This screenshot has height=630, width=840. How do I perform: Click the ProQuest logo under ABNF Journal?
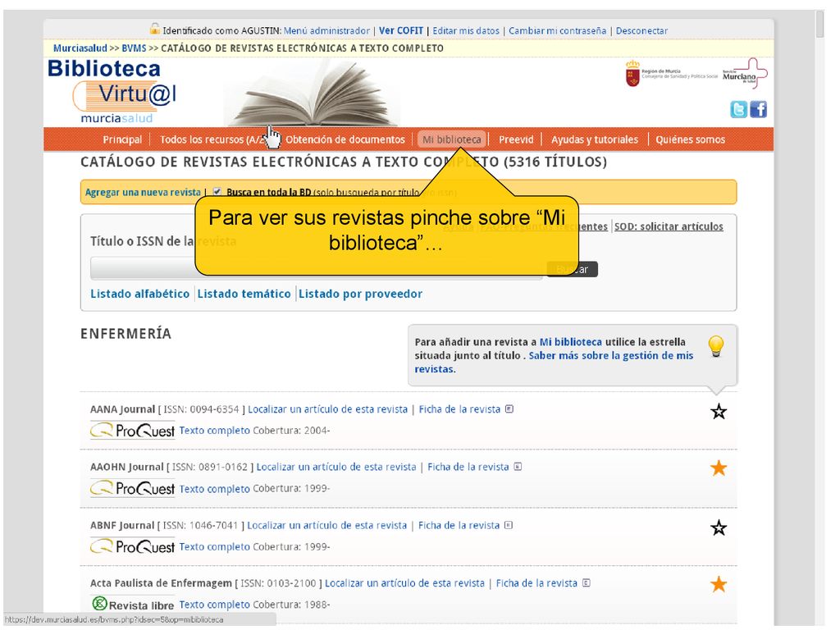coord(132,546)
